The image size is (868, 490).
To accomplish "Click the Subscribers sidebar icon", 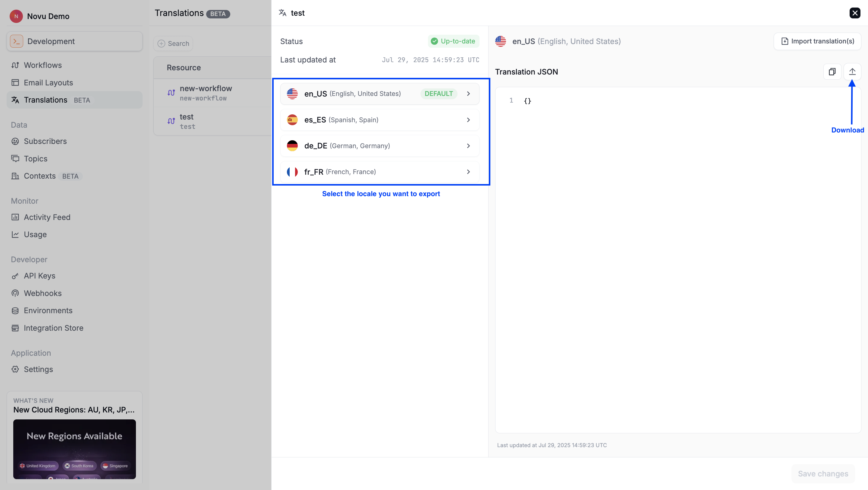I will click(15, 141).
